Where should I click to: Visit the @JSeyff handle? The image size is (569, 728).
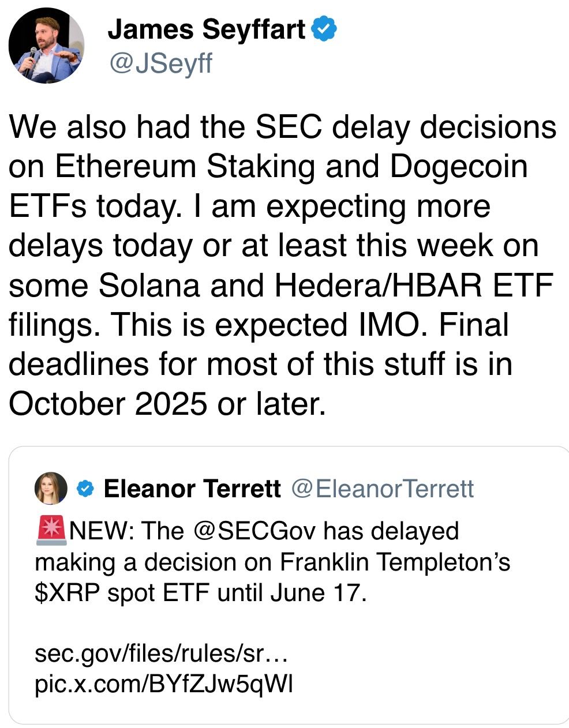(x=160, y=62)
